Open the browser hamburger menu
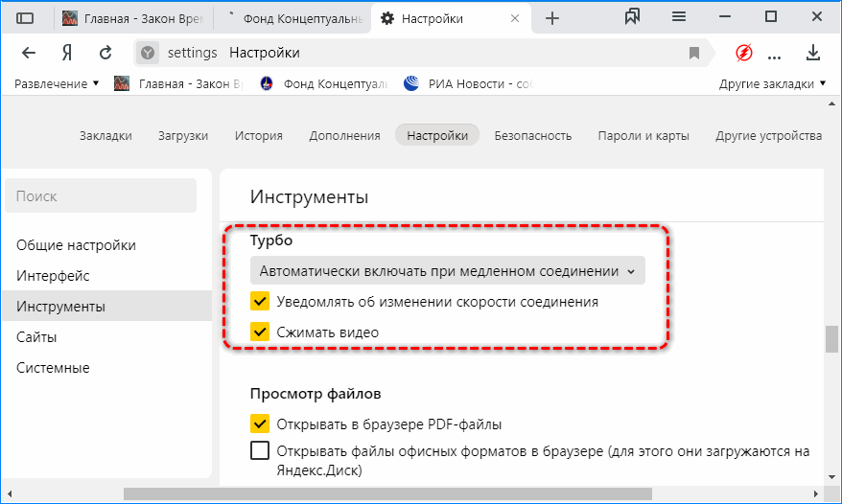The image size is (842, 504). [679, 17]
